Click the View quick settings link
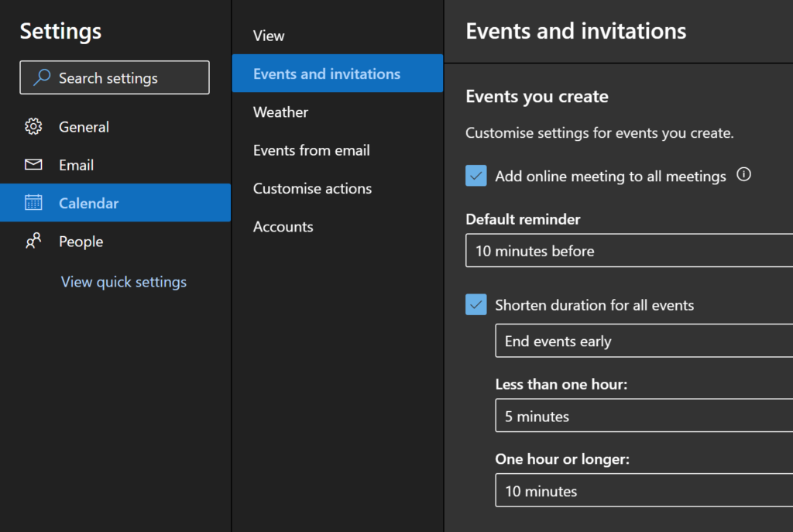 123,282
